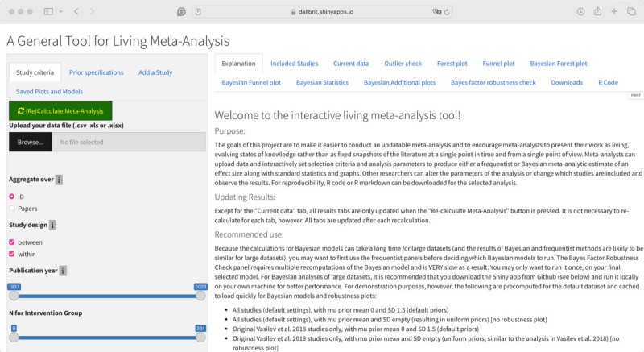
Task: Click the Publication year slider's 1937 handle
Action: click(13, 296)
